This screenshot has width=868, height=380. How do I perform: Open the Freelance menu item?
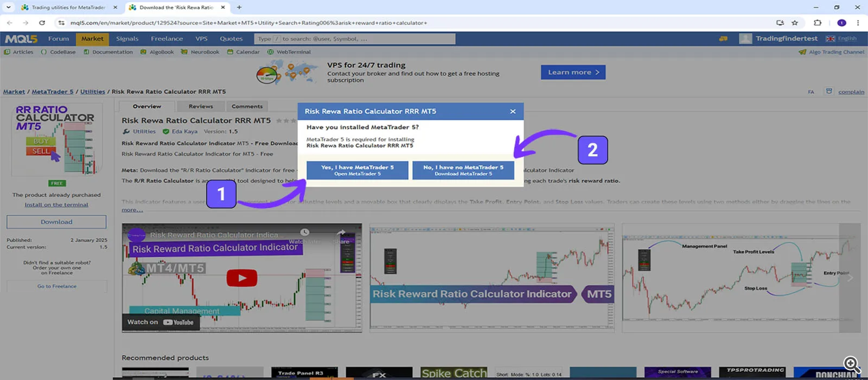[x=167, y=39]
